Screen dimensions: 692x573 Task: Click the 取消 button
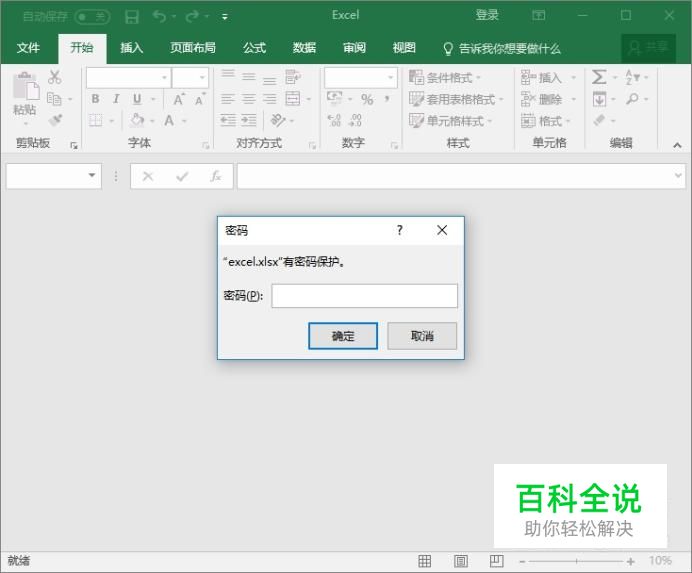[x=422, y=336]
